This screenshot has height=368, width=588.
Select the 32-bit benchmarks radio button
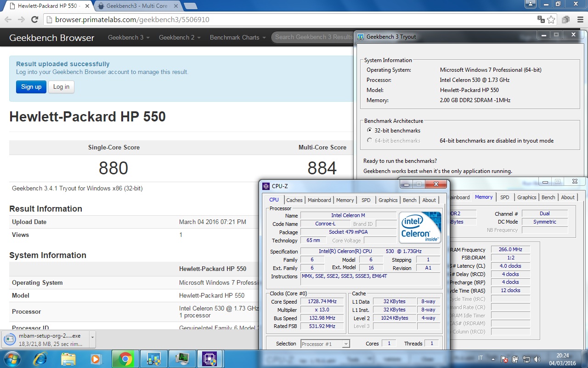pos(369,131)
